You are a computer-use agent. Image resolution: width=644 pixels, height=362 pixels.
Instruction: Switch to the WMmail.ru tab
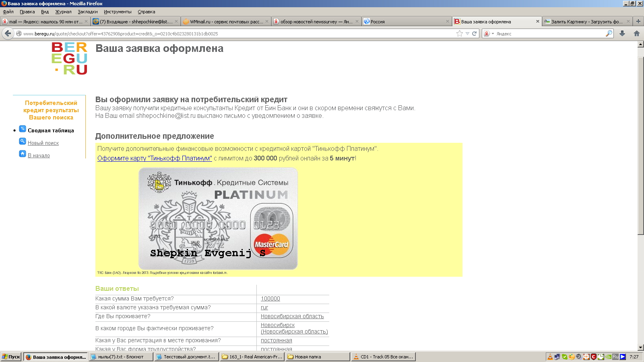225,21
